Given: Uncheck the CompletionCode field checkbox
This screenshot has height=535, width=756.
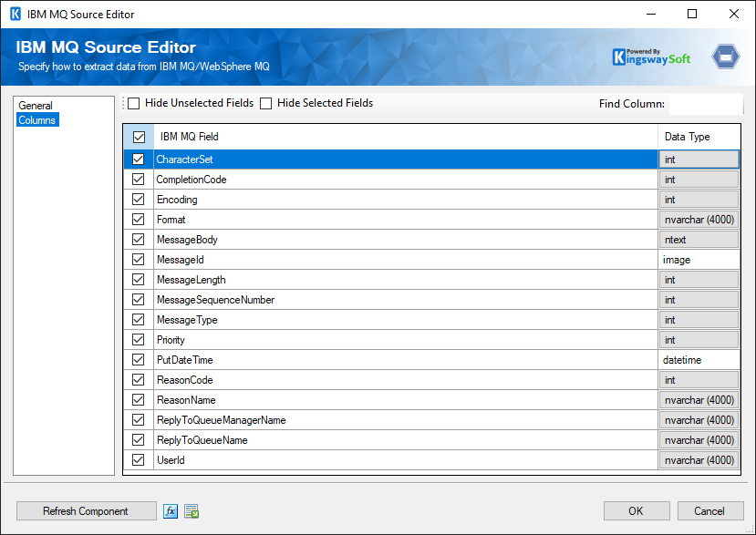Looking at the screenshot, I should point(139,180).
